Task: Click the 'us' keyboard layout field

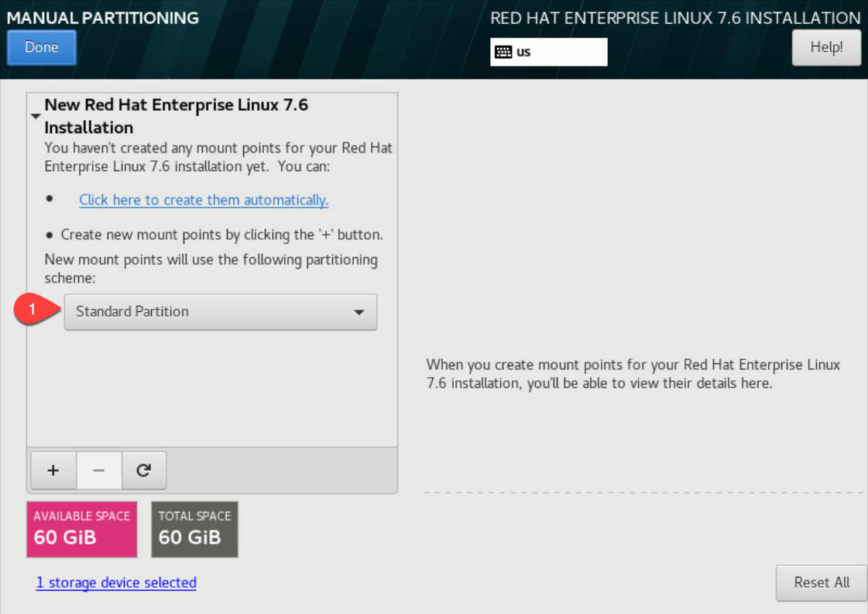Action: click(x=548, y=52)
